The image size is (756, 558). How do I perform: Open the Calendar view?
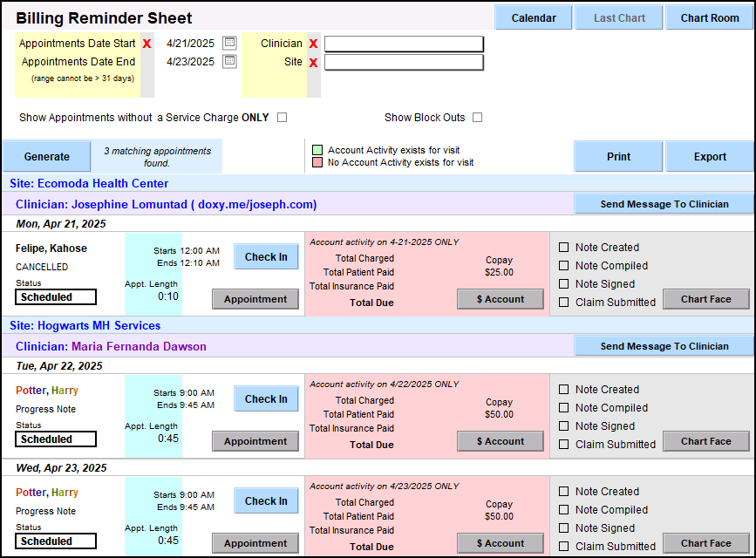tap(534, 17)
